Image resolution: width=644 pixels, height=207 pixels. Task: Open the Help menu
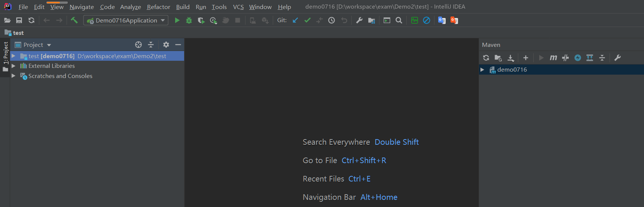[284, 7]
